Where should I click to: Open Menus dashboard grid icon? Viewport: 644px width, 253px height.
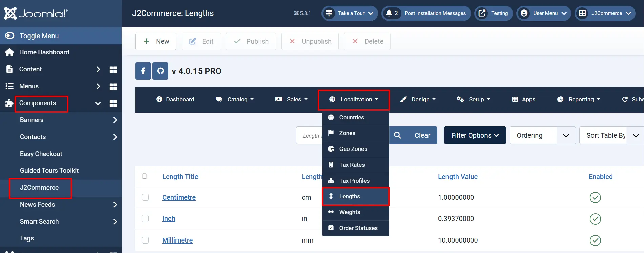113,86
